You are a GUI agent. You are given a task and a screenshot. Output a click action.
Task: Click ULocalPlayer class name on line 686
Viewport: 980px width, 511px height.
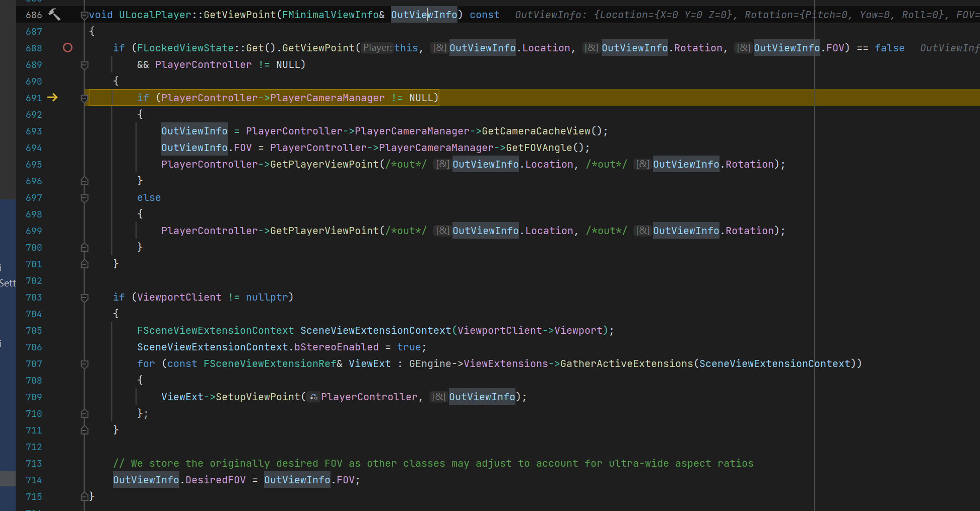pyautogui.click(x=155, y=15)
